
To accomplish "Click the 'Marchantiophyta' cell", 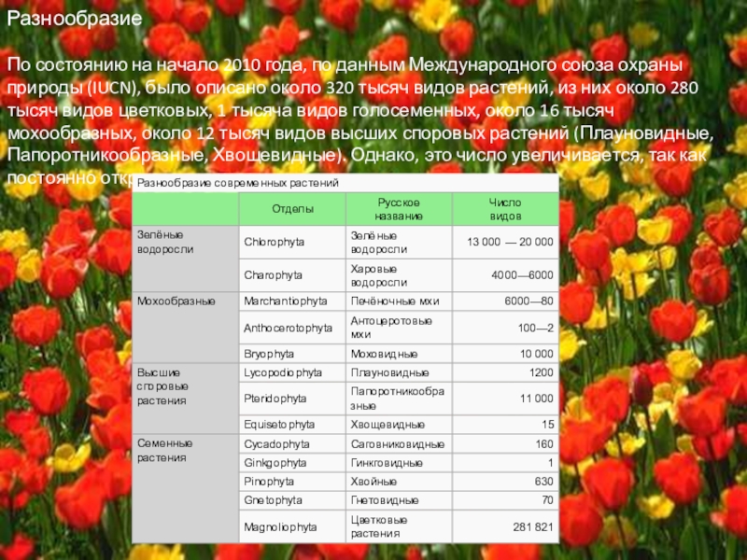I will pos(285,301).
